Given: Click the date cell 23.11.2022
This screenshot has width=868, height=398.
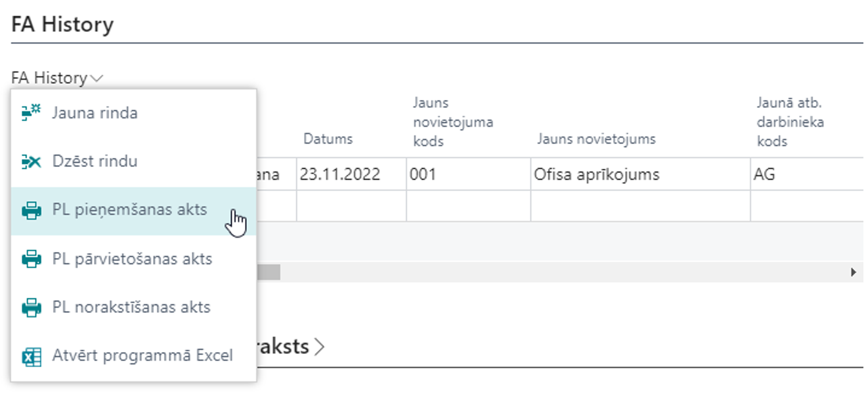Looking at the screenshot, I should [339, 174].
